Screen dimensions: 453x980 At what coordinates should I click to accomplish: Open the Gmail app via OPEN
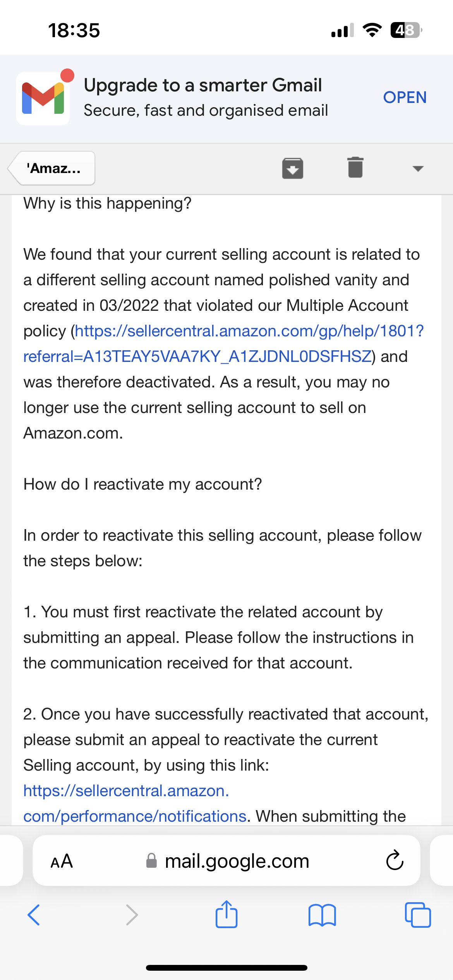pos(405,98)
